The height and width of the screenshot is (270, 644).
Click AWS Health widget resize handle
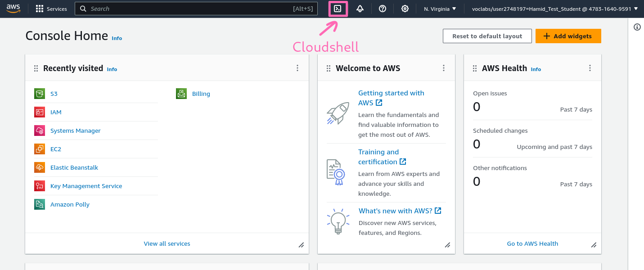tap(594, 245)
